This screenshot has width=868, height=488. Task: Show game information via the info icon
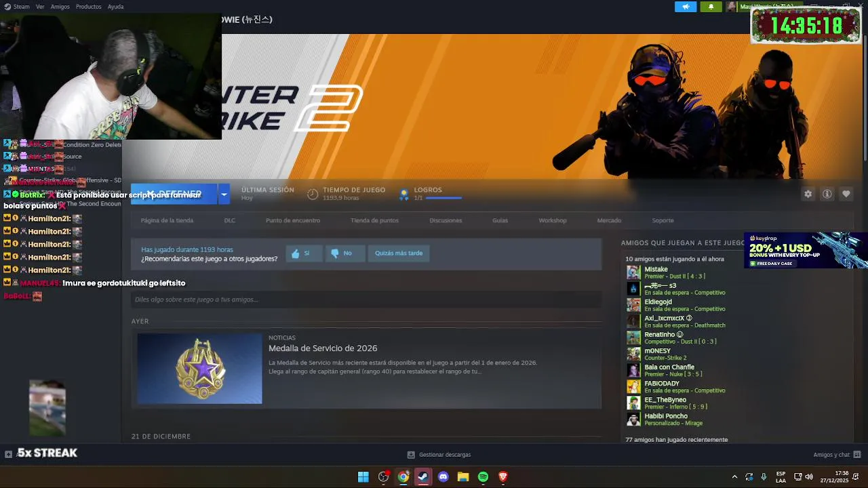[827, 194]
